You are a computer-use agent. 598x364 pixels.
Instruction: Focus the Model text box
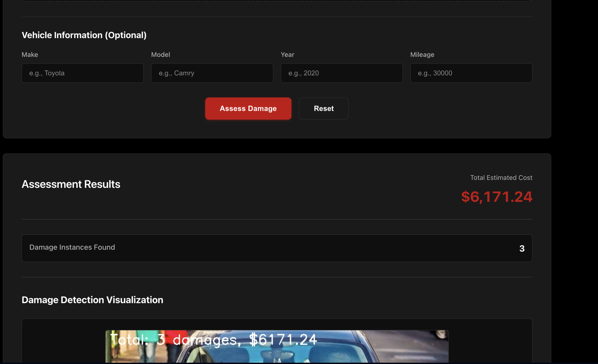[212, 73]
